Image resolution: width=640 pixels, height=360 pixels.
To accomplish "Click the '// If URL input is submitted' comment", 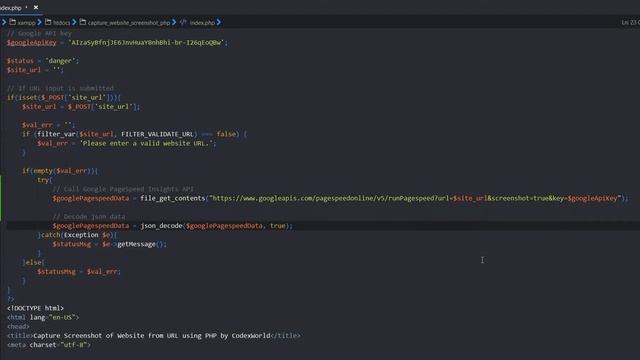I will click(60, 88).
